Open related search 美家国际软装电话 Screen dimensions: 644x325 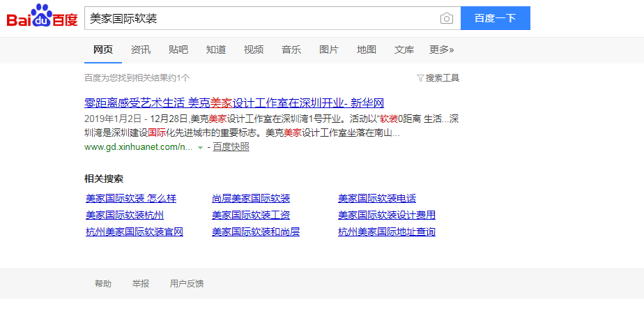377,199
